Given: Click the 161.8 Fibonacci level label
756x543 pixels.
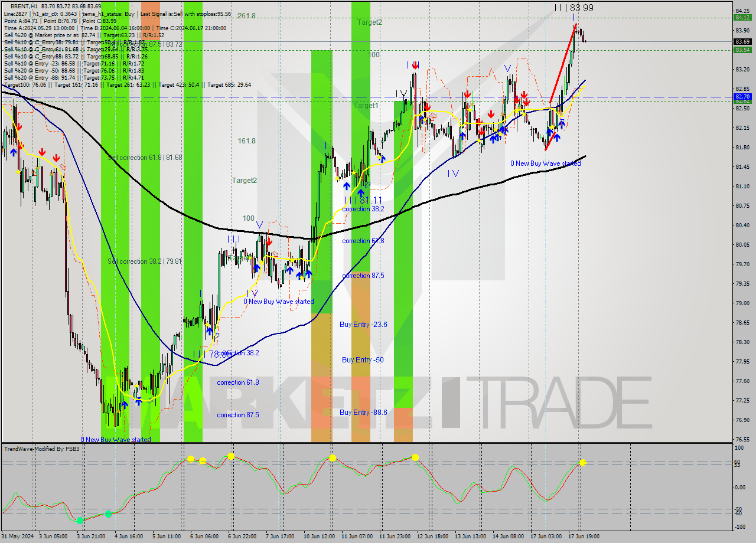Looking at the screenshot, I should pos(246,141).
